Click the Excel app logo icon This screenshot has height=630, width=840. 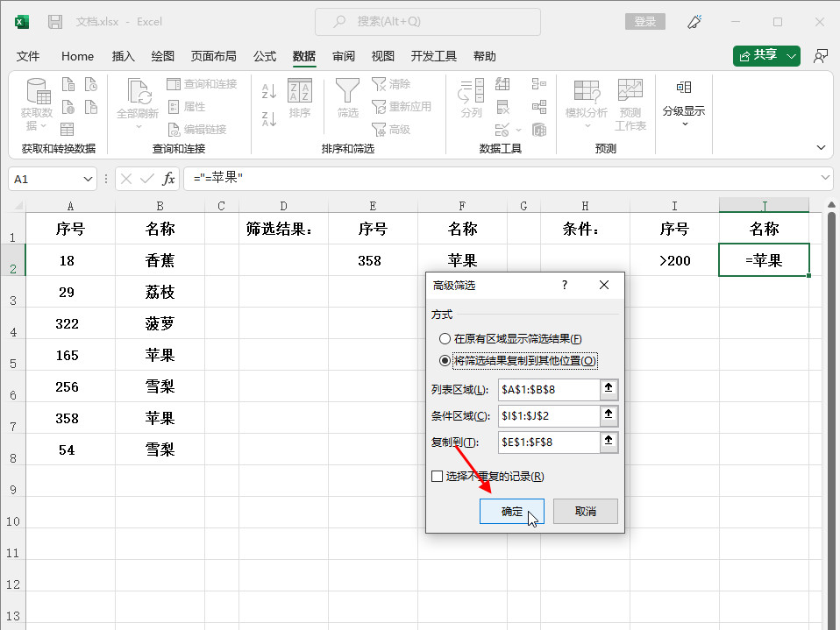(21, 22)
